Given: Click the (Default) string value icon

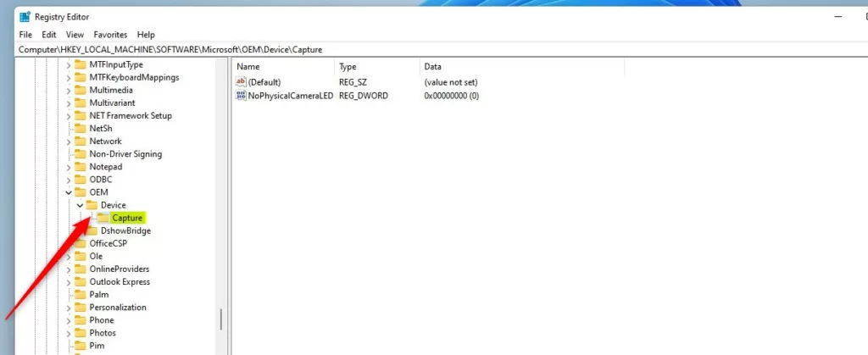Looking at the screenshot, I should [241, 82].
